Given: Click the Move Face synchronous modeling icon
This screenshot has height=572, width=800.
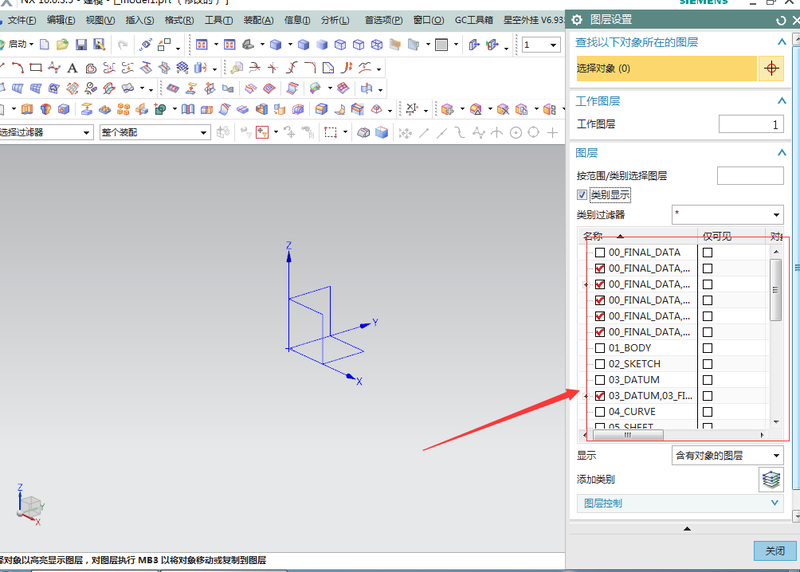Looking at the screenshot, I should pyautogui.click(x=447, y=109).
